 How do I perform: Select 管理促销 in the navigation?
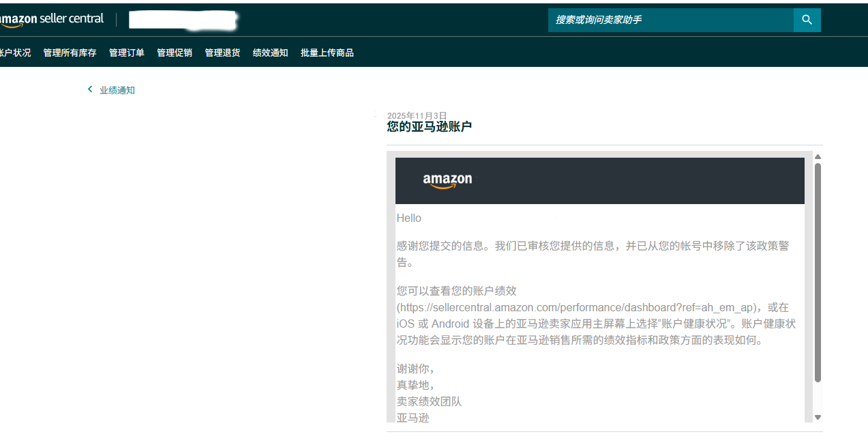tap(174, 53)
